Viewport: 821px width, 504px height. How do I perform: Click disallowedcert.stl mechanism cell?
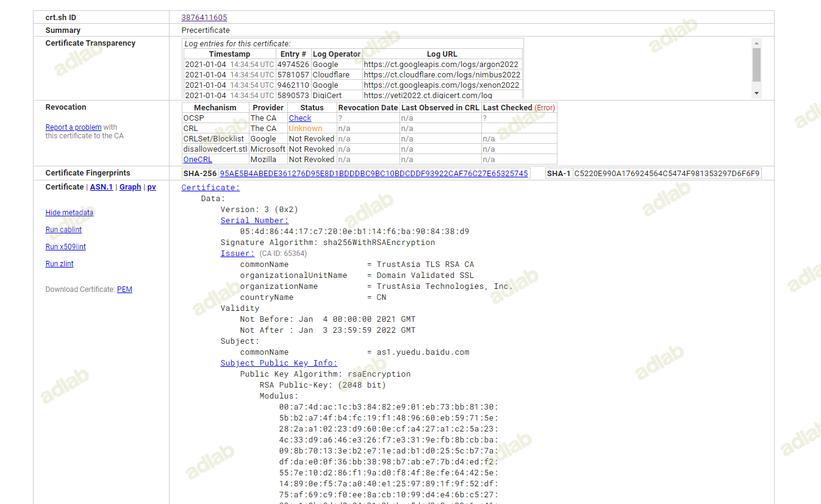coord(215,149)
